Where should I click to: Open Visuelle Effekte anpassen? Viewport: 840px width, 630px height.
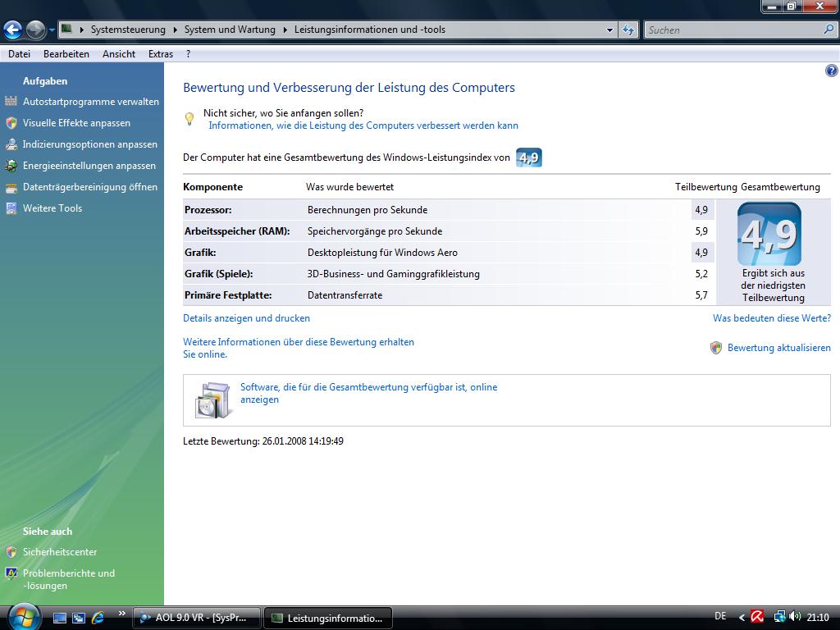tap(76, 123)
